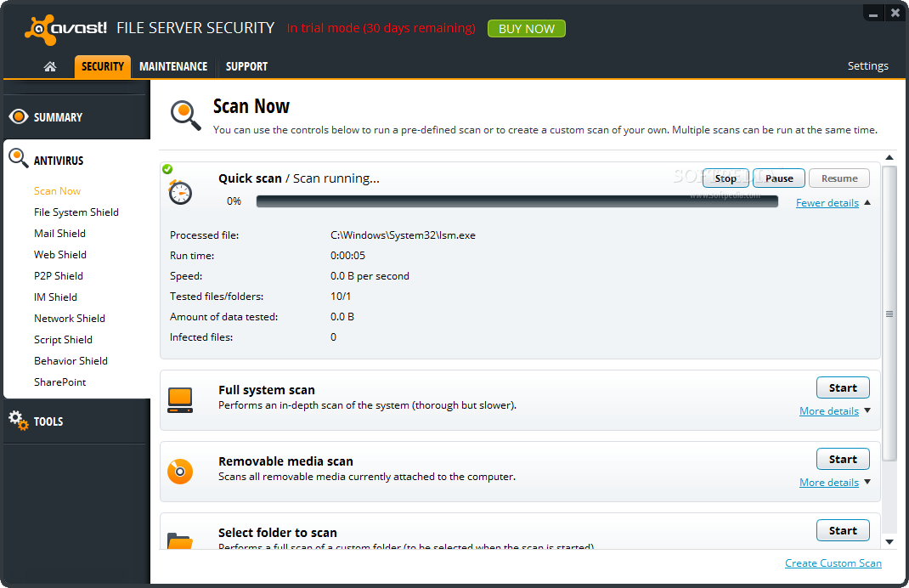This screenshot has width=909, height=588.
Task: Click the Resume button
Action: pos(838,178)
